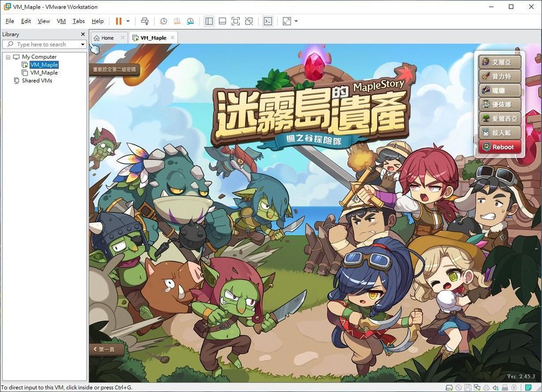Viewport: 542px width, 392px height.
Task: Revert the VM to its snapshot
Action: (x=177, y=21)
